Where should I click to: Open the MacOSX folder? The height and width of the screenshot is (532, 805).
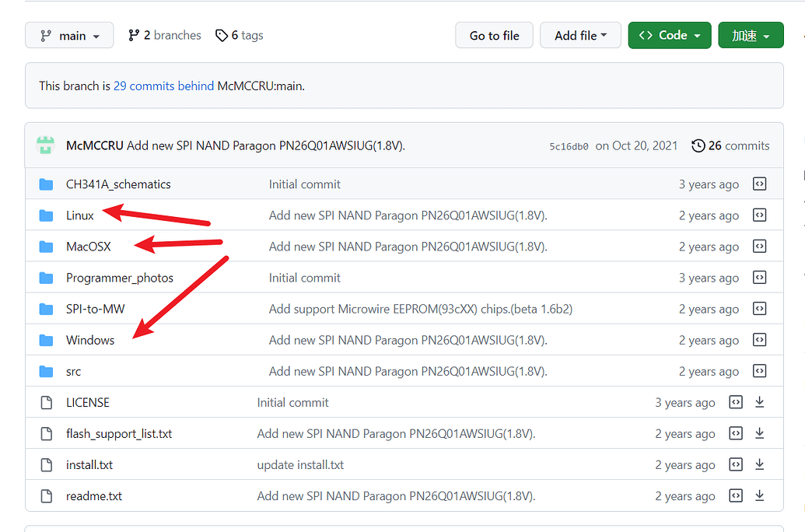(x=88, y=247)
